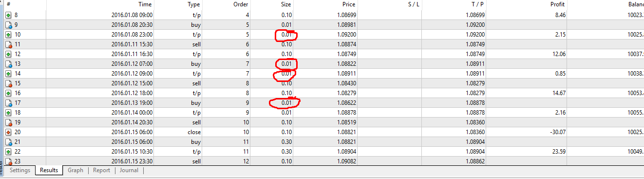
Task: Click profit value 8.46
Action: pyautogui.click(x=560, y=15)
